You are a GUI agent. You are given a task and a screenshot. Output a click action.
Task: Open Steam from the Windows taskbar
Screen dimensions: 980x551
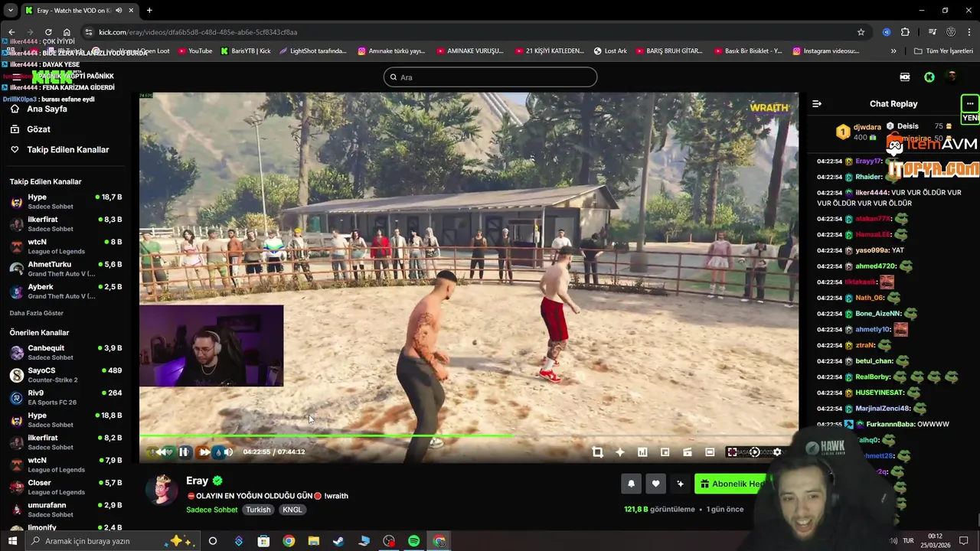point(338,541)
